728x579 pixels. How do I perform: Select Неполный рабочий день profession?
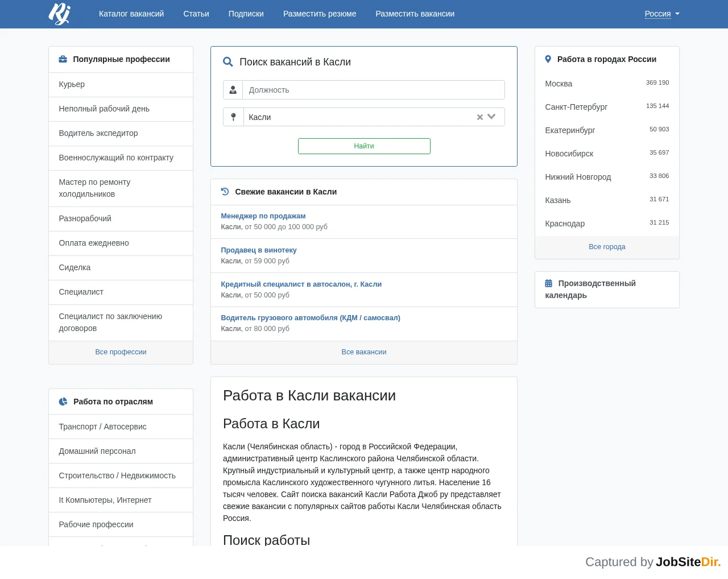(121, 109)
